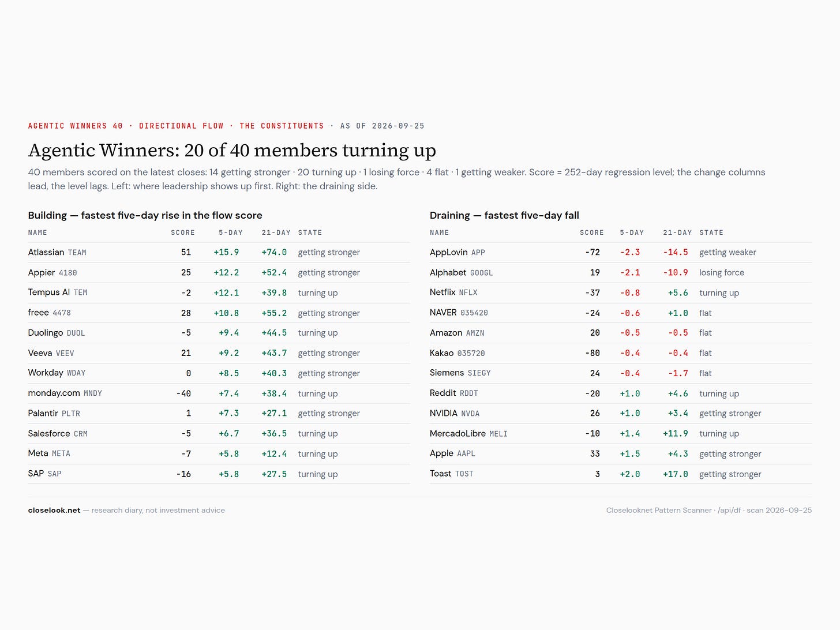Click the "Building — fastest five-day rise" table heading
840x630 pixels.
(x=145, y=215)
